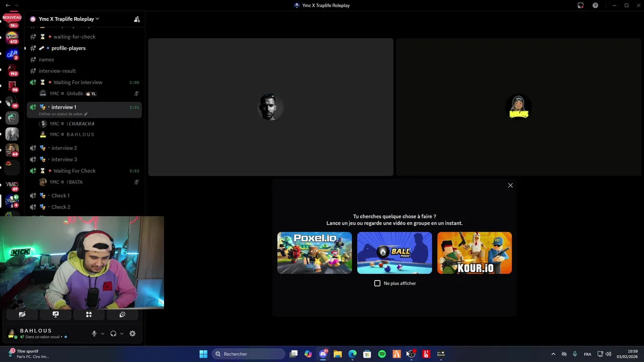
Task: Open Copilot from the taskbar
Action: pos(308,354)
